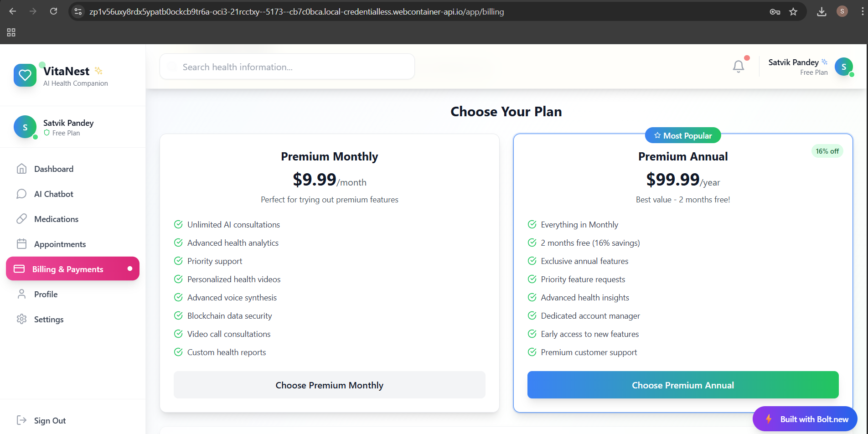Click the password key icon in address bar
Image resolution: width=868 pixels, height=434 pixels.
coord(775,12)
